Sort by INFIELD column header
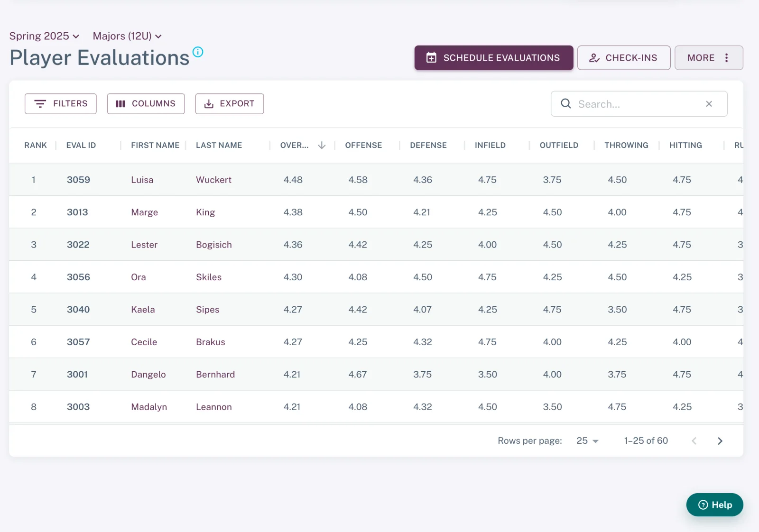Screen dimensions: 759x532 490,145
